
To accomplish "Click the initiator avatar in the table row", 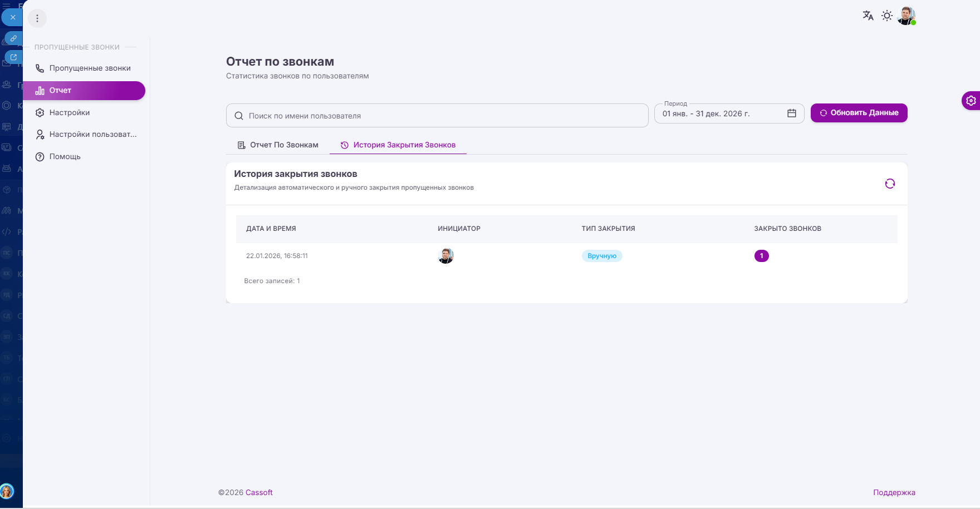I will (445, 256).
